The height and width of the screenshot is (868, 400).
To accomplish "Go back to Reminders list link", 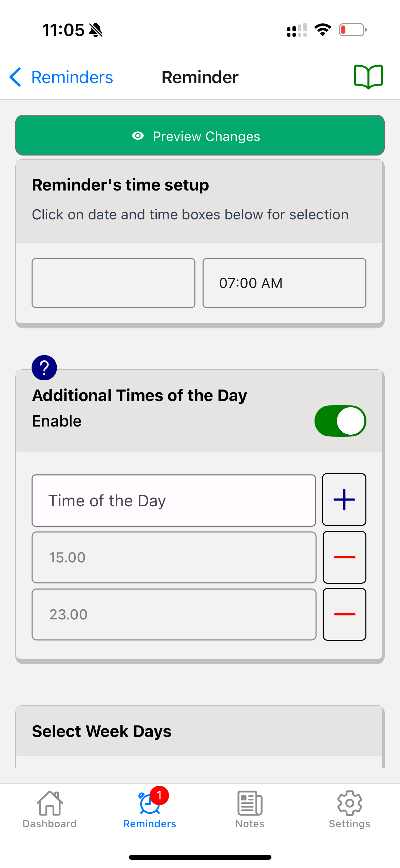I will coord(72,77).
